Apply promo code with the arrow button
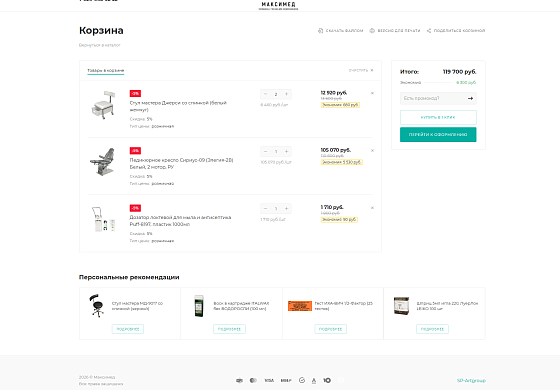 pyautogui.click(x=470, y=98)
